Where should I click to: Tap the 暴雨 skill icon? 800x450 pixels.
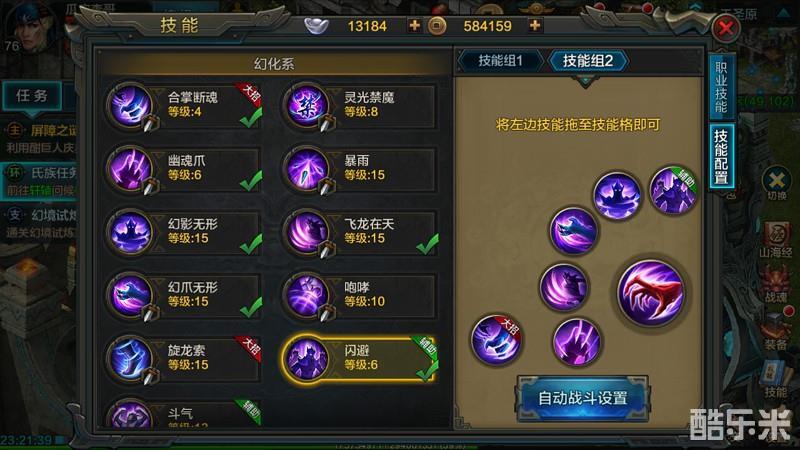(307, 169)
